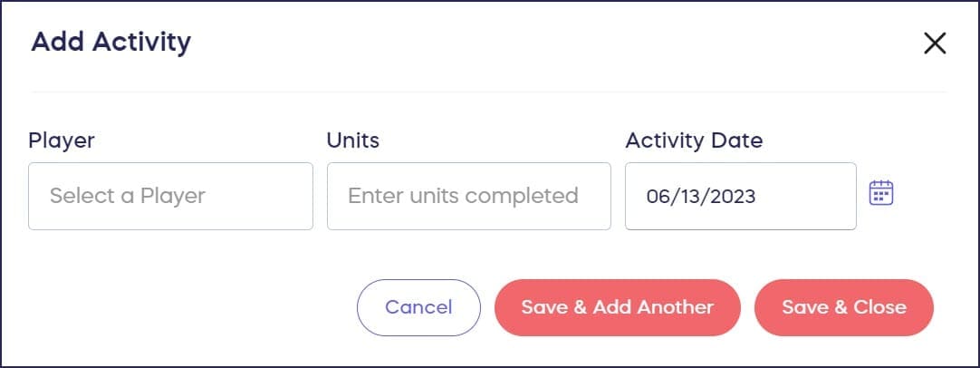The image size is (980, 368).
Task: Expand the Player selection combo box
Action: 170,196
